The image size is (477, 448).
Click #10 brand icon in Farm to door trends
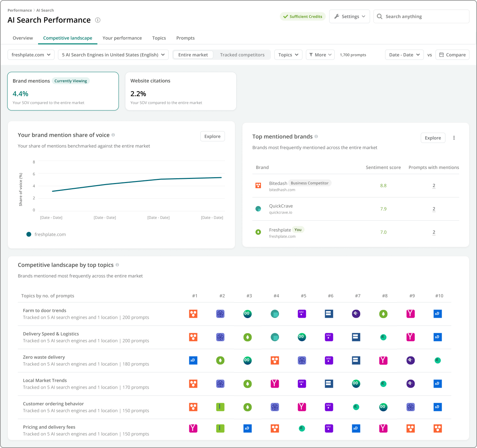coord(438,314)
